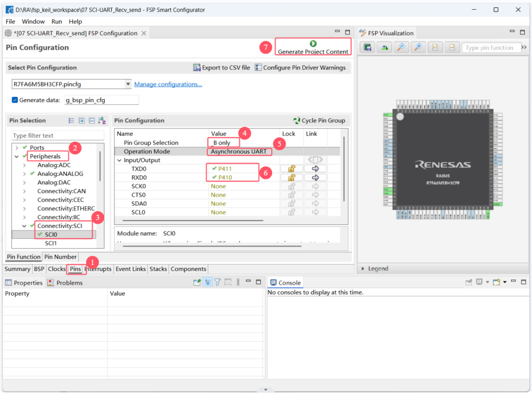Screen dimensions: 532x393
Task: Switch to the Clocks tab
Action: tap(57, 269)
